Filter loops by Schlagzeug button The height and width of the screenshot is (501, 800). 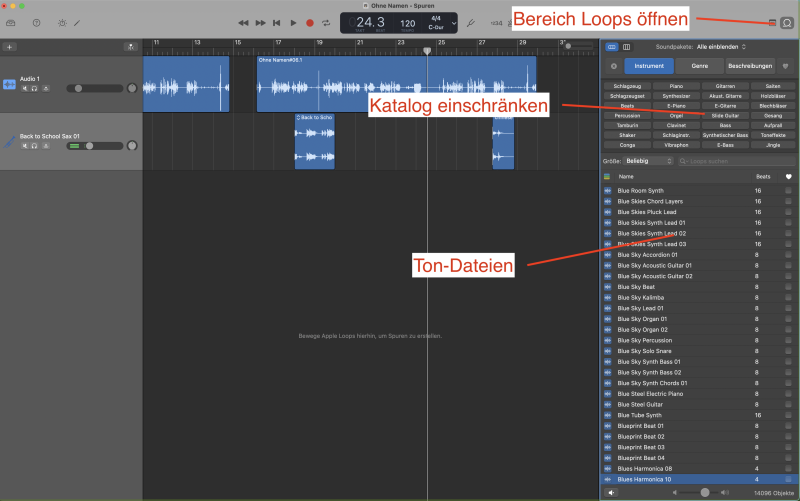pyautogui.click(x=627, y=86)
